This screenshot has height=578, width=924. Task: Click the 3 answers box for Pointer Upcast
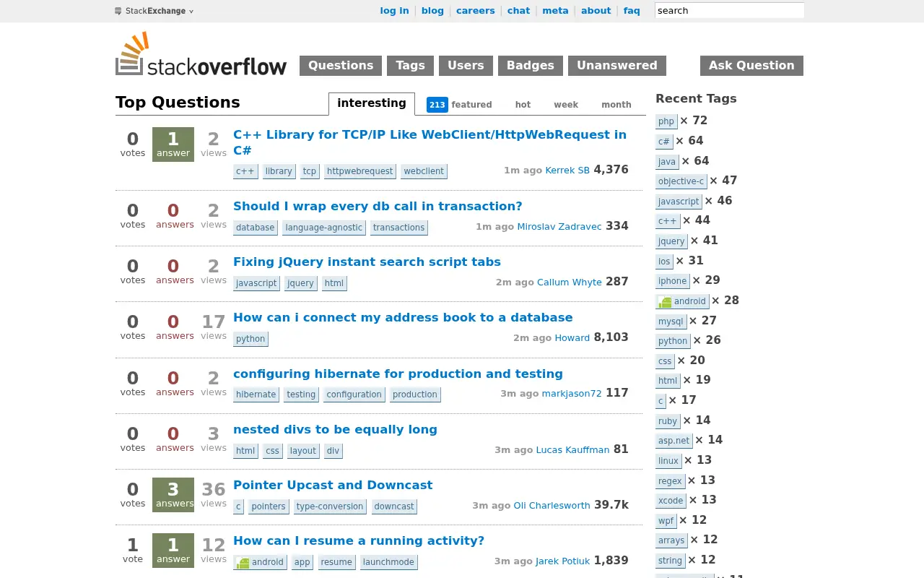coord(173,494)
